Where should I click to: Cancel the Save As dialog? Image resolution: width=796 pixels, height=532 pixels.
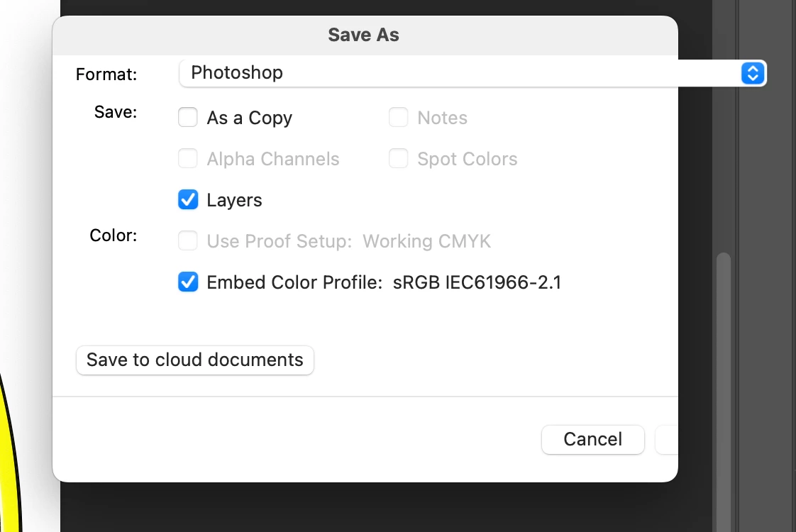click(x=593, y=440)
